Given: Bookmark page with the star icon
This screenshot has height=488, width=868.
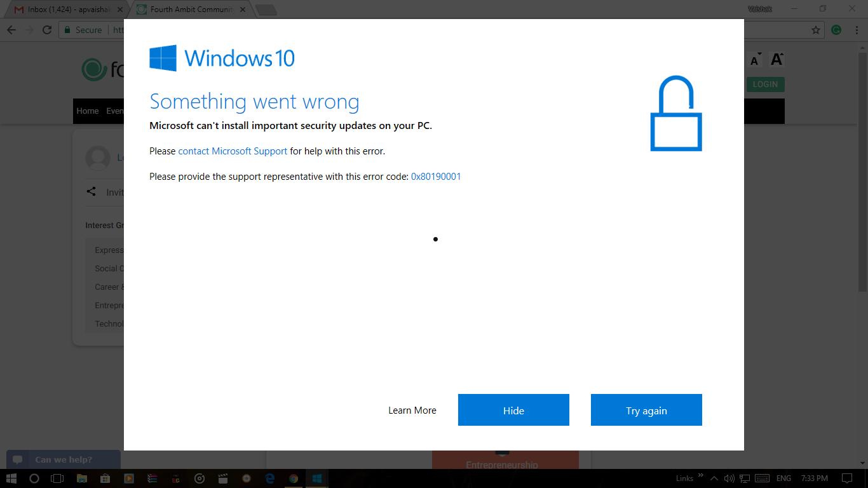Looking at the screenshot, I should [816, 30].
